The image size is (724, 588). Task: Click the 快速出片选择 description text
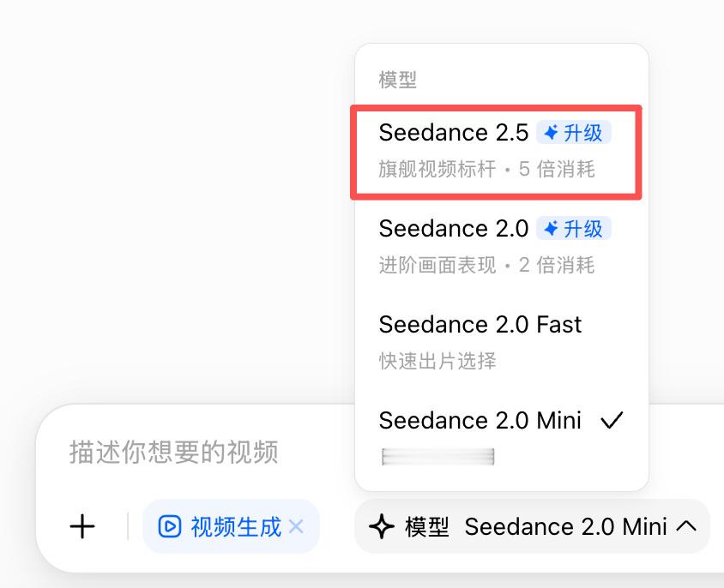tap(437, 361)
